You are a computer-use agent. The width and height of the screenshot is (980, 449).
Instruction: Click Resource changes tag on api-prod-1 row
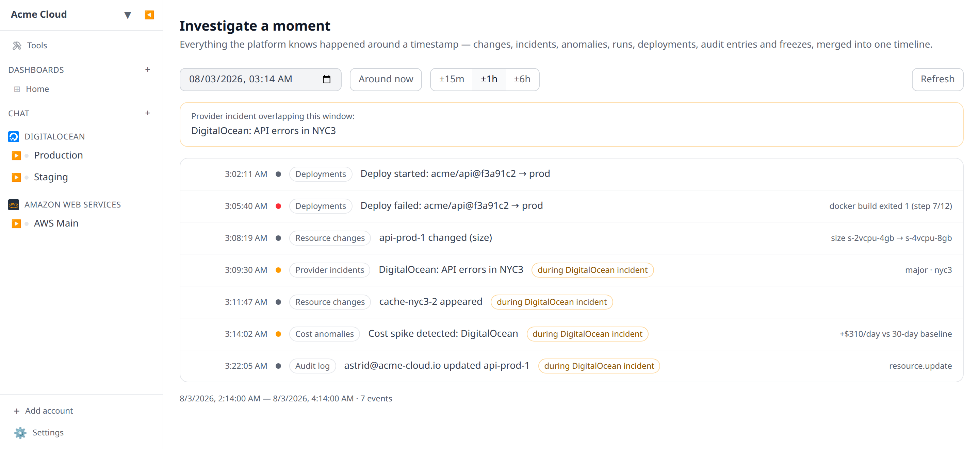pos(330,238)
